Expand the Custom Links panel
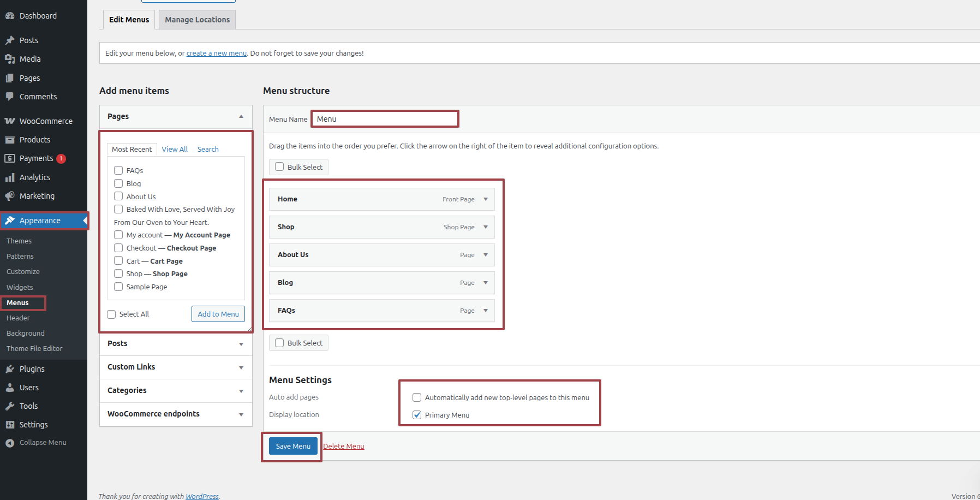 pos(241,367)
